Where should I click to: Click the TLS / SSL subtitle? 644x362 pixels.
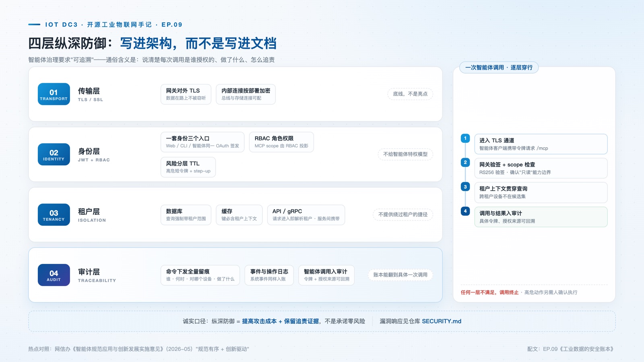tap(91, 100)
